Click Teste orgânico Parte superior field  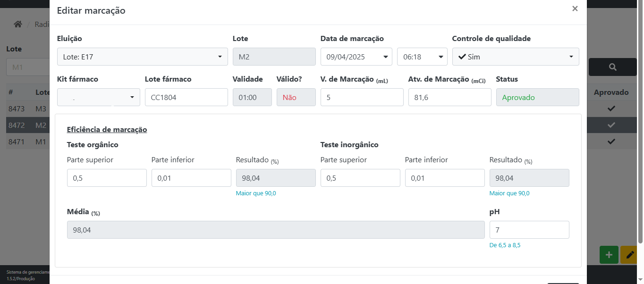(x=107, y=178)
